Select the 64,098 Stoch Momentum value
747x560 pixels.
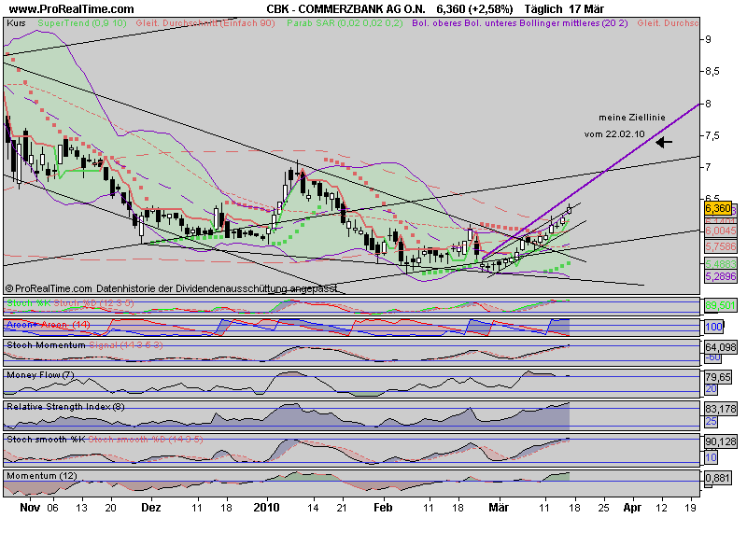click(x=720, y=347)
